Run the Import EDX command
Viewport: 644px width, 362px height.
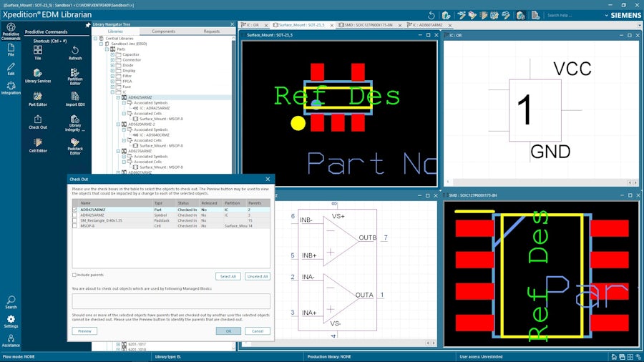coord(75,99)
